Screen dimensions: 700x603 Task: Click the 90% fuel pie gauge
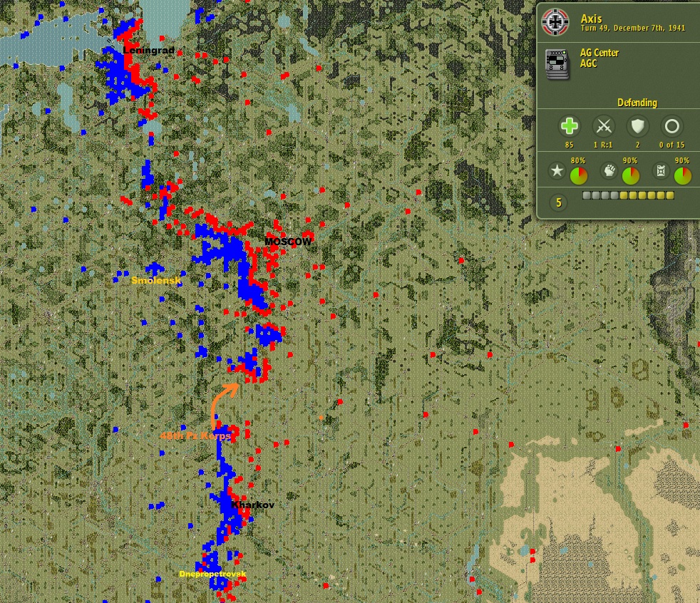pos(683,176)
